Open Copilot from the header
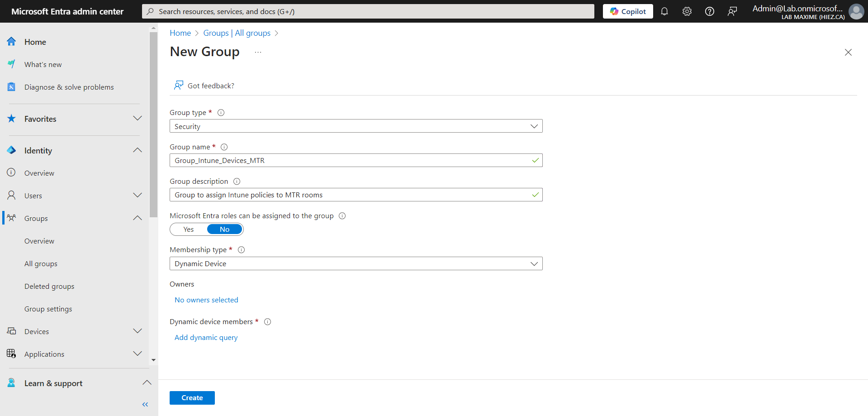868x416 pixels. click(627, 11)
